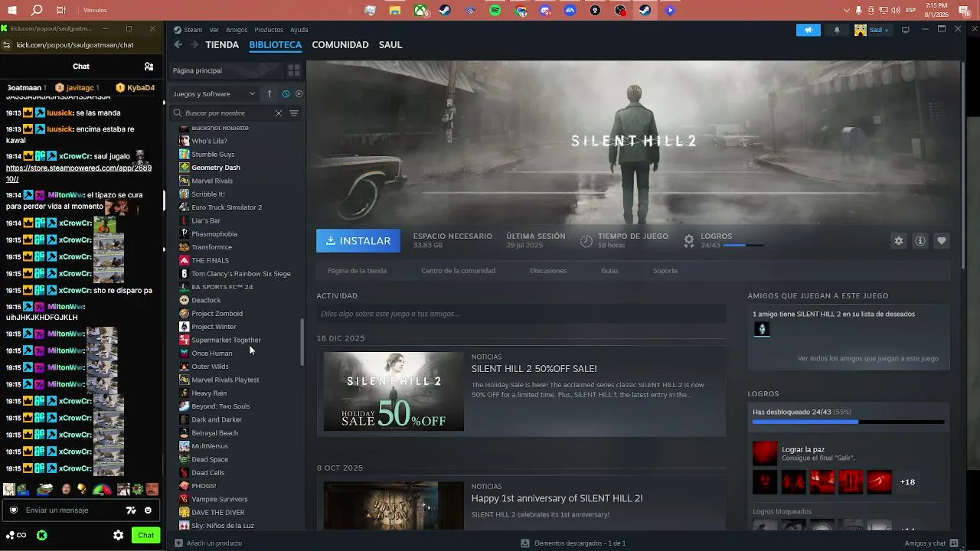Open Steam announcements megaphone button
Image resolution: width=980 pixels, height=551 pixels.
point(808,30)
